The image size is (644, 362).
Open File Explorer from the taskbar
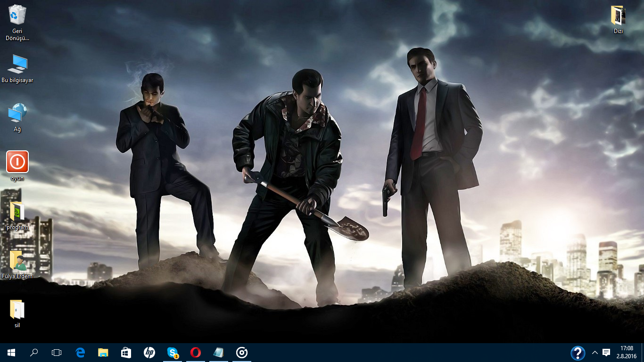[103, 353]
